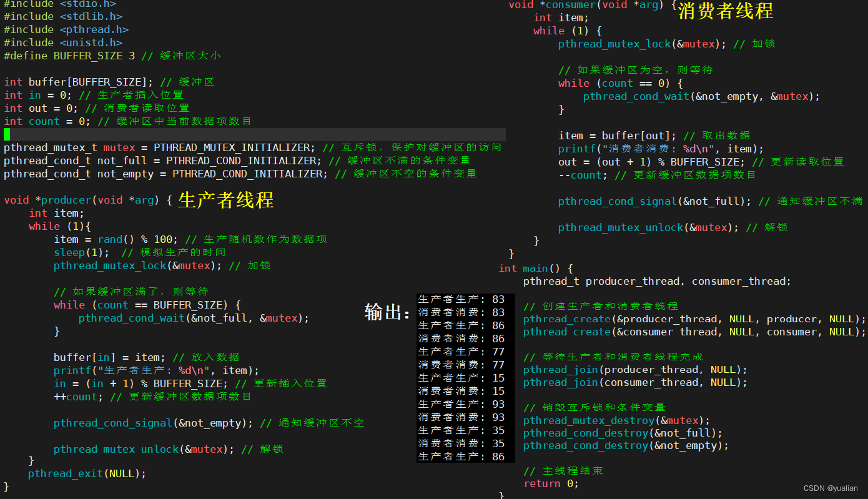Click the yellow 生产者线程 heading
This screenshot has height=499, width=868.
(225, 200)
